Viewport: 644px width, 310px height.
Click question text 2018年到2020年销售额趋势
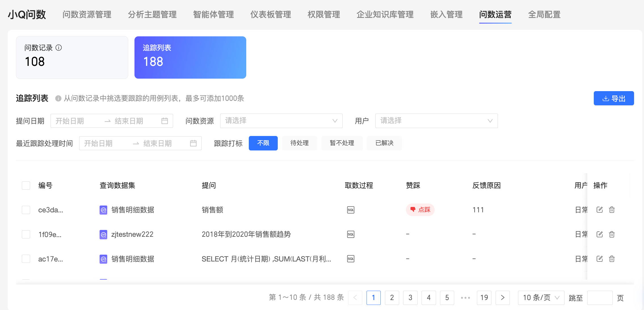click(x=246, y=234)
